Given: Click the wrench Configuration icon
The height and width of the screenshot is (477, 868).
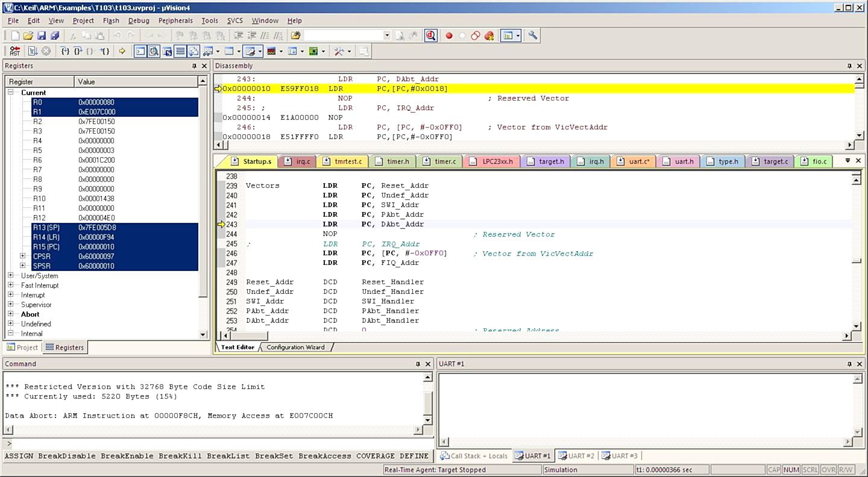Looking at the screenshot, I should click(x=533, y=36).
